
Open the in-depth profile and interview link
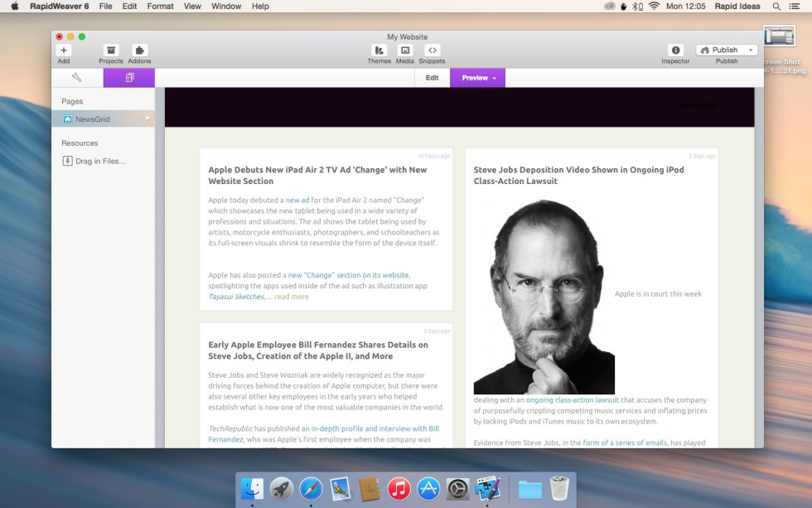tap(375, 428)
